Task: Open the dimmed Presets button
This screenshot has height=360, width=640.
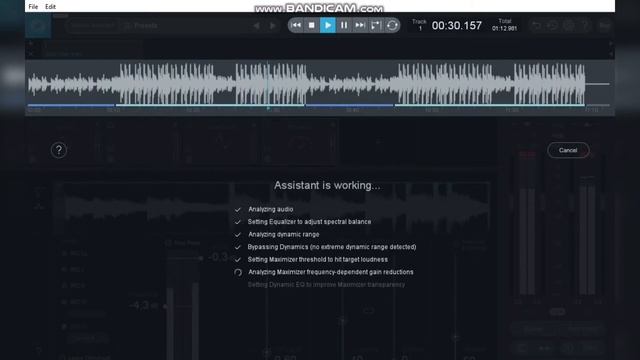Action: (x=141, y=26)
